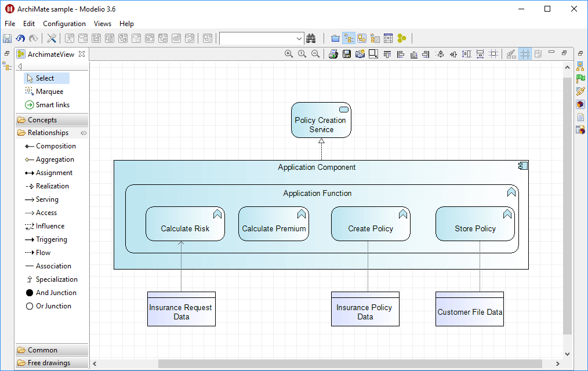Click the undo arrow in main toolbar
588x371 pixels.
[x=20, y=38]
